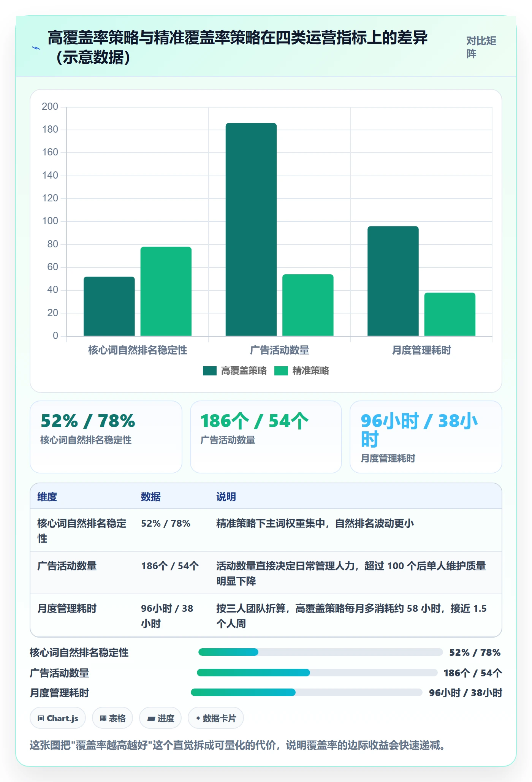532x782 pixels.
Task: Click the 活动数量直接决定日常管理人力 description cell
Action: (351, 573)
